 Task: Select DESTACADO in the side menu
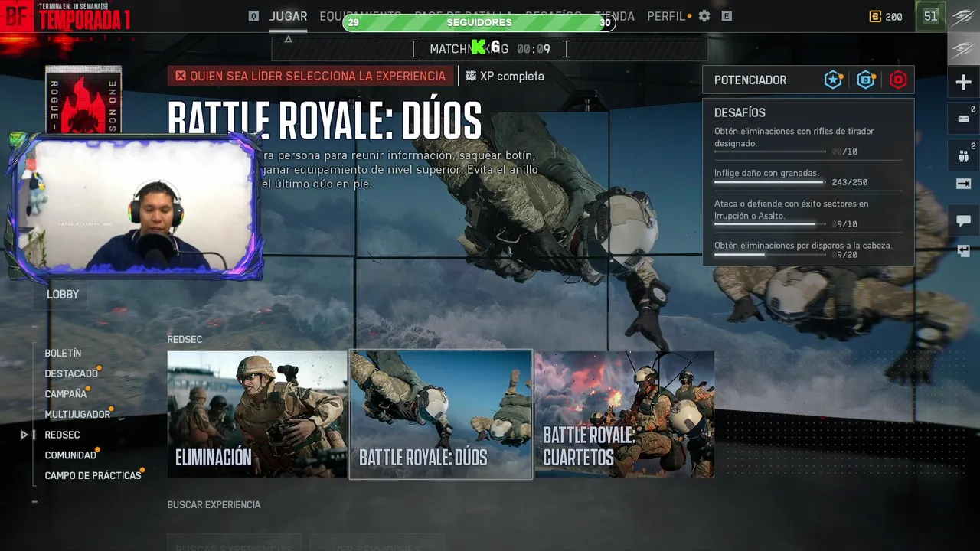(x=71, y=373)
